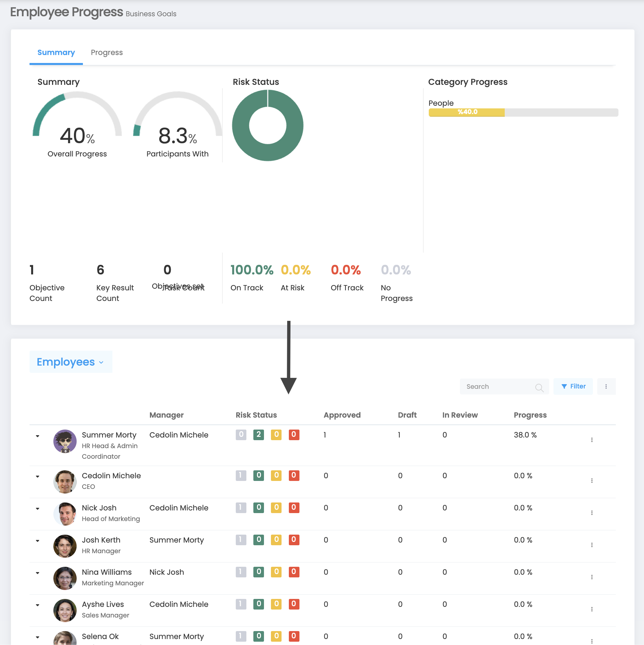Expand Summer Morty's employee row
The height and width of the screenshot is (645, 644).
37,436
